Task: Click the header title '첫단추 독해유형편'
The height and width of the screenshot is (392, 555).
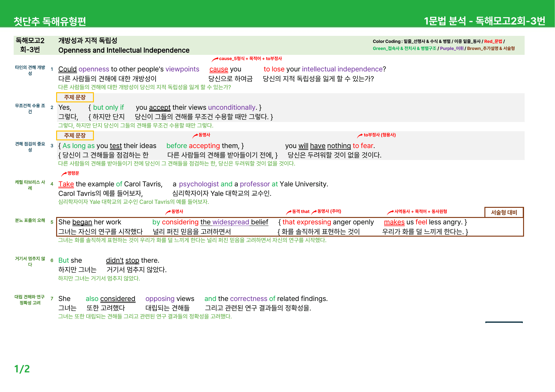Action: tap(50, 21)
